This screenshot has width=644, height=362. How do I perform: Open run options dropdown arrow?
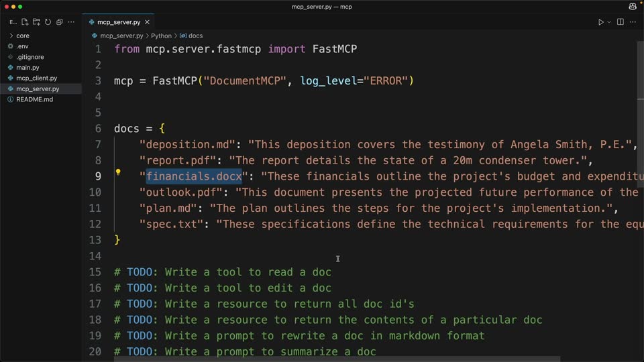click(x=609, y=22)
